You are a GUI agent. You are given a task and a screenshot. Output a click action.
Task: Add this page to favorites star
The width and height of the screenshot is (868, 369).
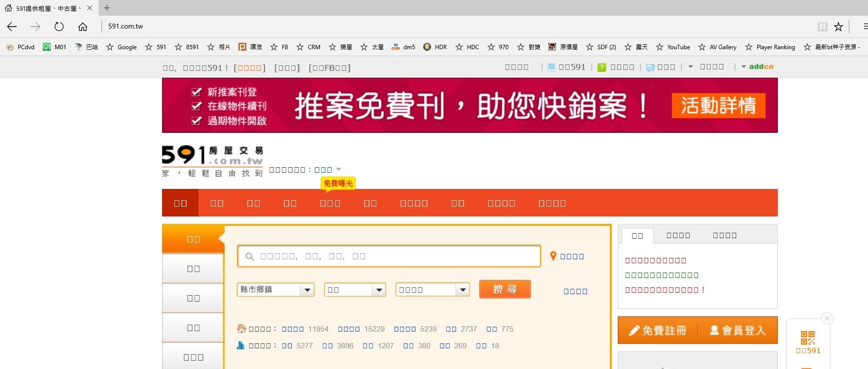(838, 27)
